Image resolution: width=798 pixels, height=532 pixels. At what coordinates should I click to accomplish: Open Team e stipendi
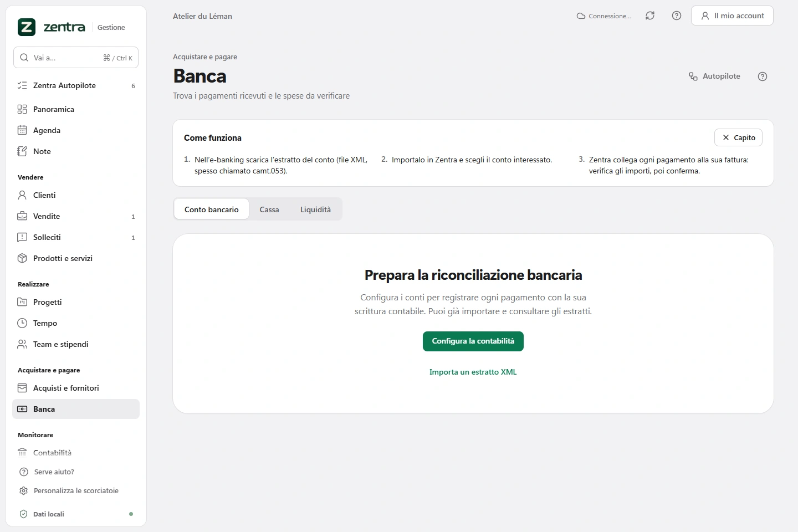click(x=76, y=344)
